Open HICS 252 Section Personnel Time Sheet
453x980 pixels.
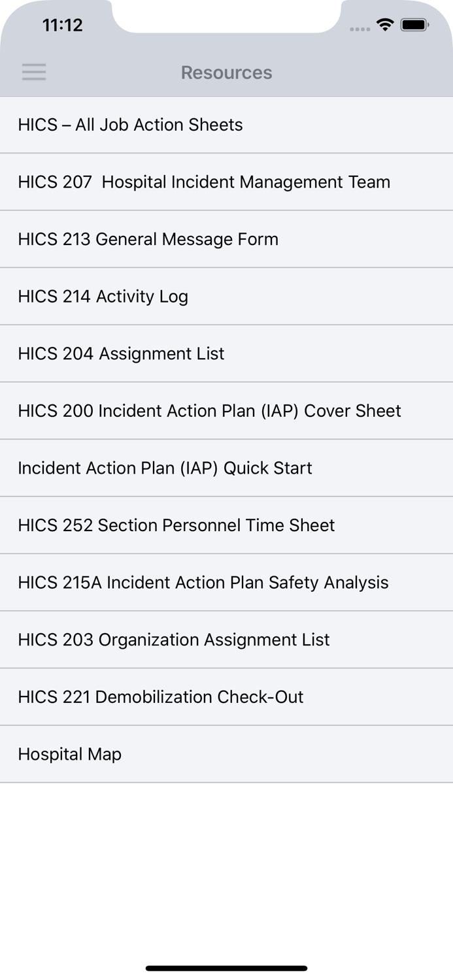(176, 525)
